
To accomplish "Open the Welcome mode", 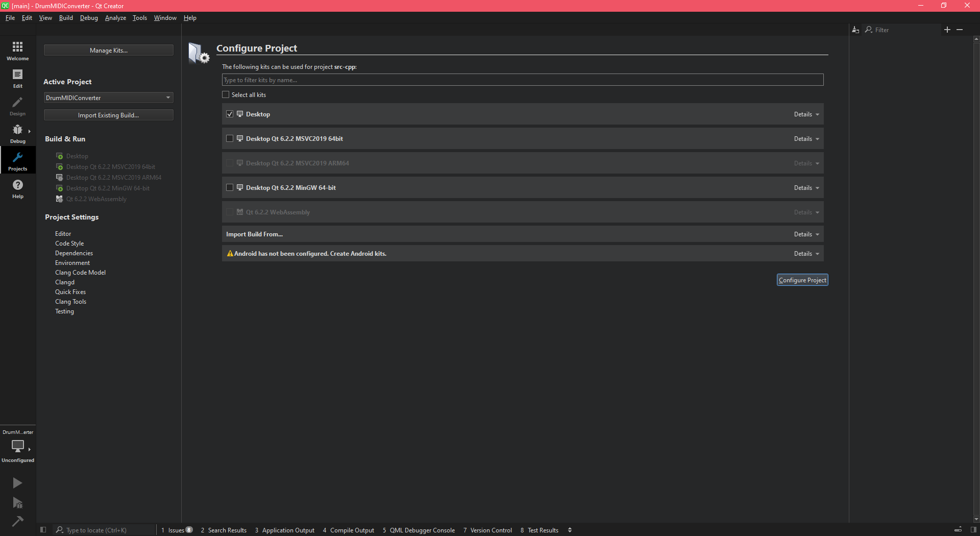I will (18, 51).
